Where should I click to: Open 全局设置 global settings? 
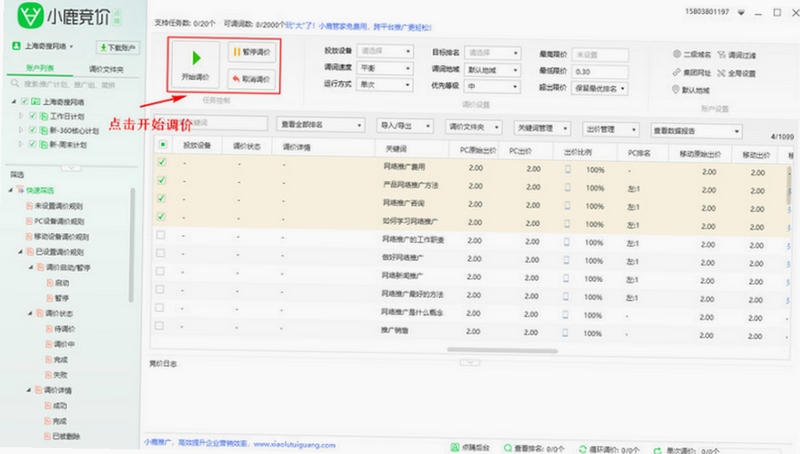736,73
